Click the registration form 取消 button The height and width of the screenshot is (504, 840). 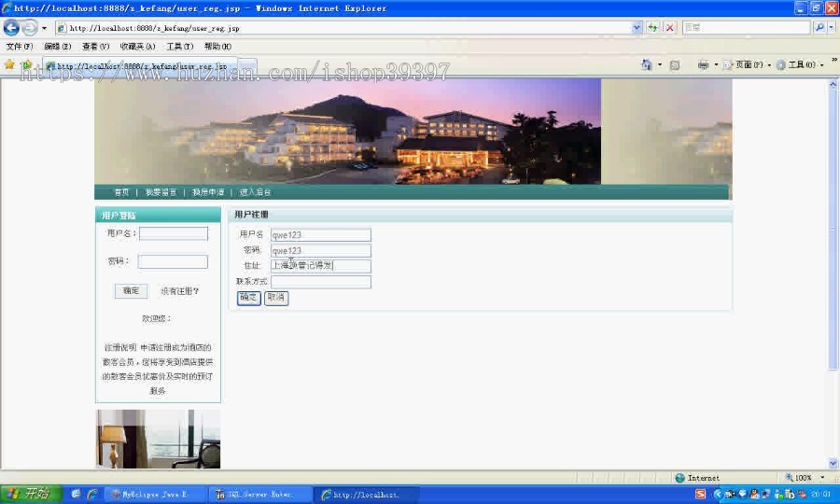coord(276,298)
